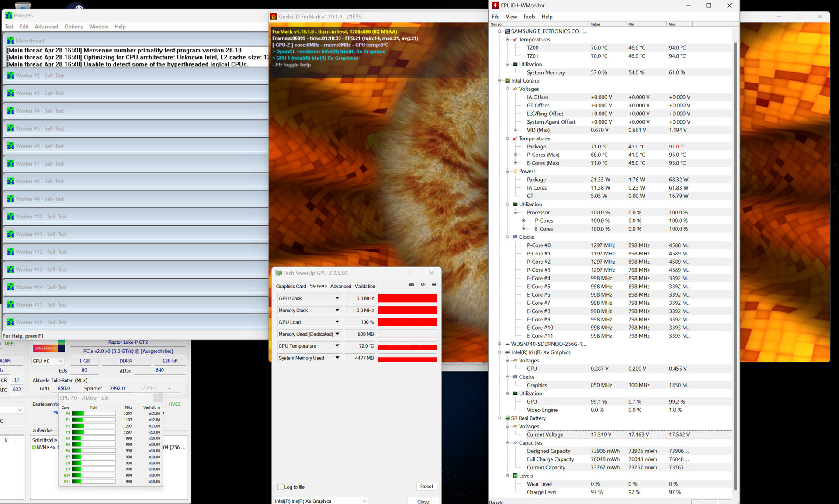Click the FurMark title bar app icon
The height and width of the screenshot is (504, 839).
click(x=274, y=17)
